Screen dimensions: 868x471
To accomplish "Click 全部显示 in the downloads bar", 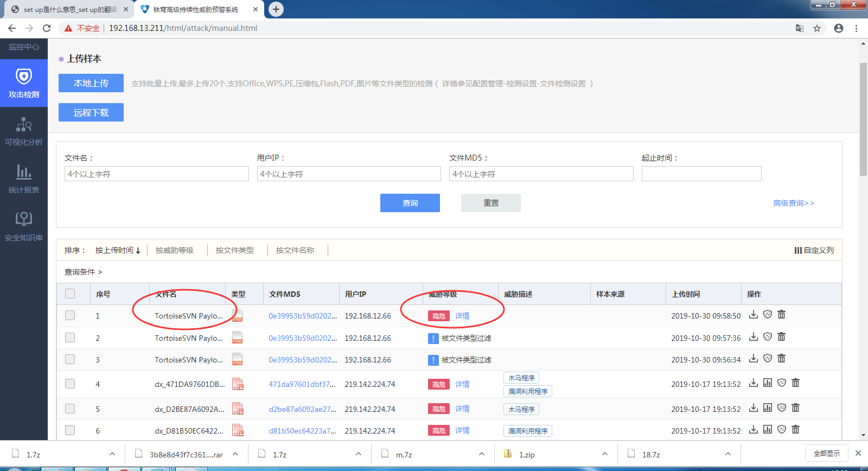I will pyautogui.click(x=827, y=453).
